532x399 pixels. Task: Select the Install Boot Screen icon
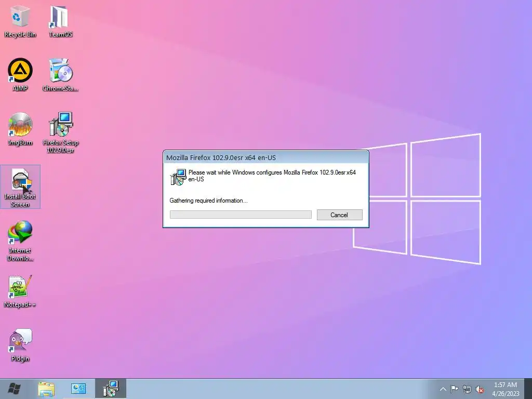tap(20, 187)
